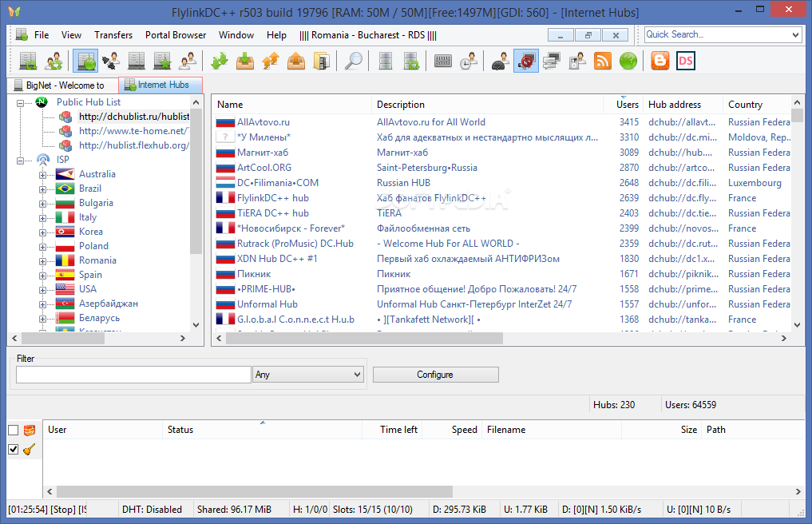The height and width of the screenshot is (524, 812).
Task: Expand the Australia ISP tree node
Action: click(42, 175)
